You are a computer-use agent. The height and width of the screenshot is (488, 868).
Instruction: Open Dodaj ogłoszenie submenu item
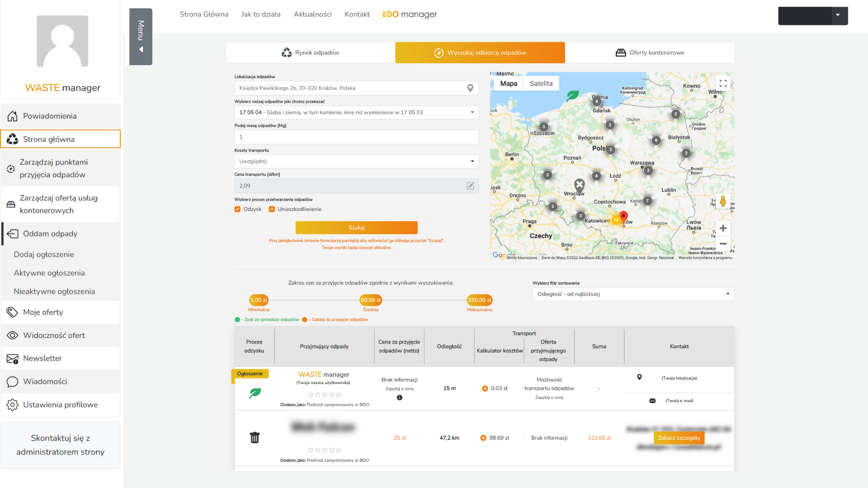(44, 254)
